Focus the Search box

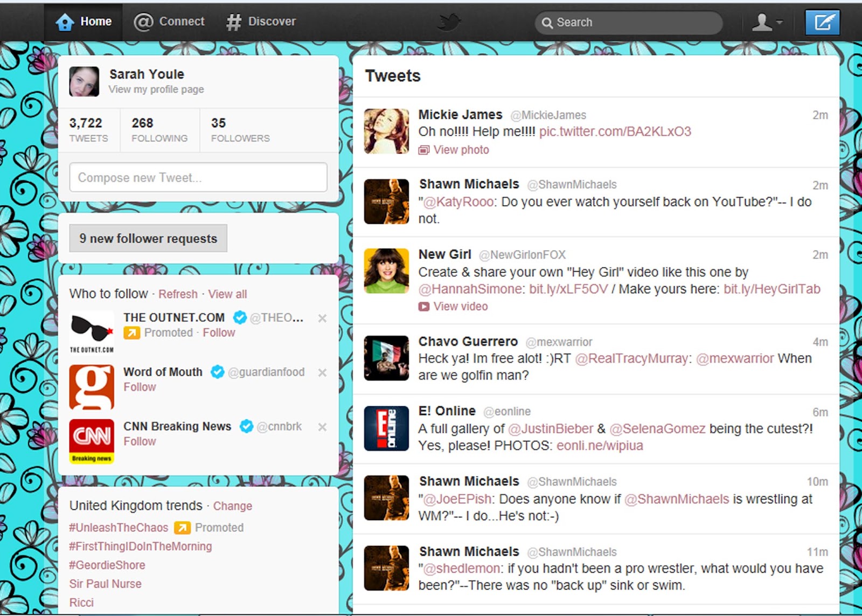coord(628,23)
